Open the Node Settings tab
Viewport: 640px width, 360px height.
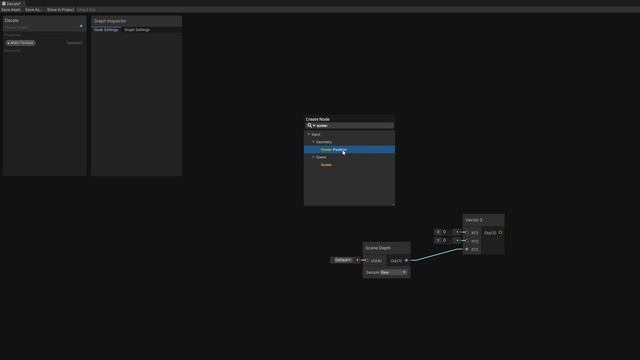pos(106,30)
